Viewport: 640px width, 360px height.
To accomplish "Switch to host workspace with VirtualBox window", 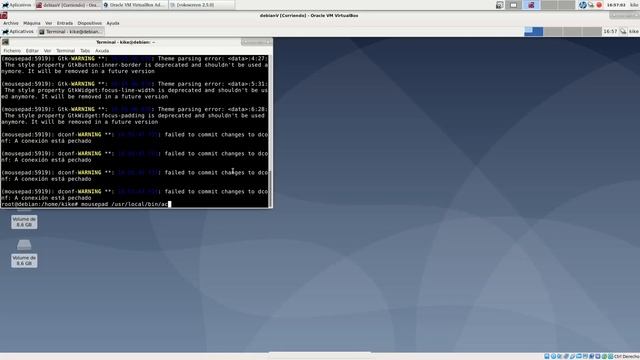I will tap(531, 5).
